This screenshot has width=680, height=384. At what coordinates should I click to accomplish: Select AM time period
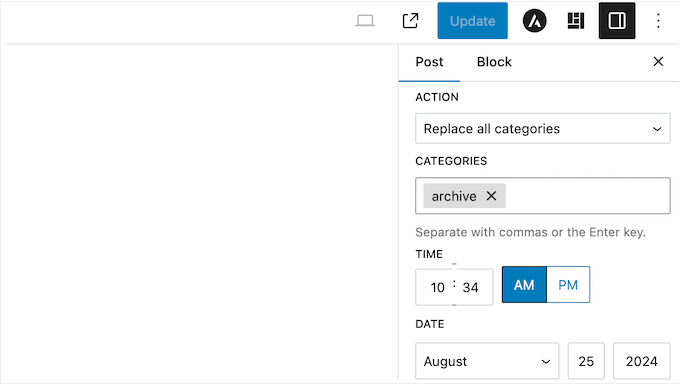[x=524, y=285]
